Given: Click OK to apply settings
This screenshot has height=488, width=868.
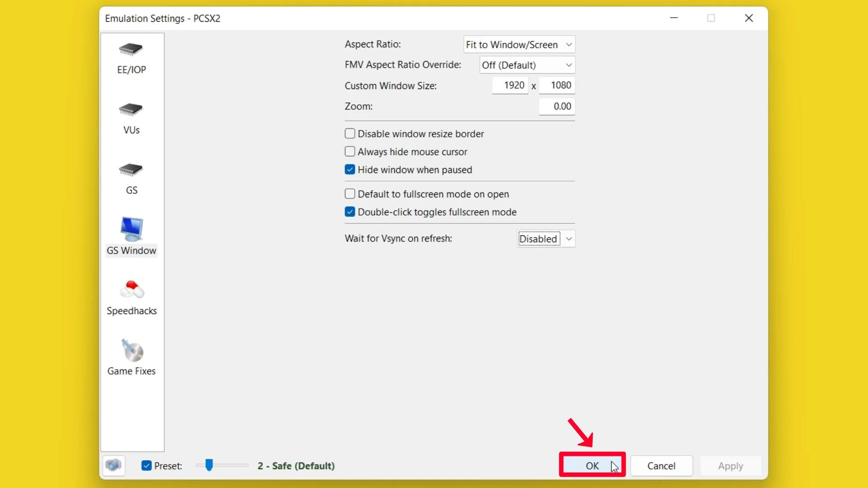Looking at the screenshot, I should pos(592,465).
